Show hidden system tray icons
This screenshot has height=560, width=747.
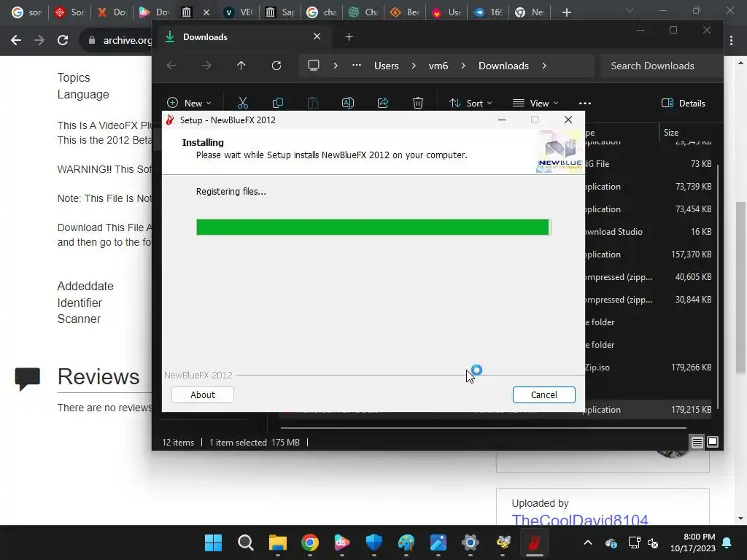(x=588, y=542)
